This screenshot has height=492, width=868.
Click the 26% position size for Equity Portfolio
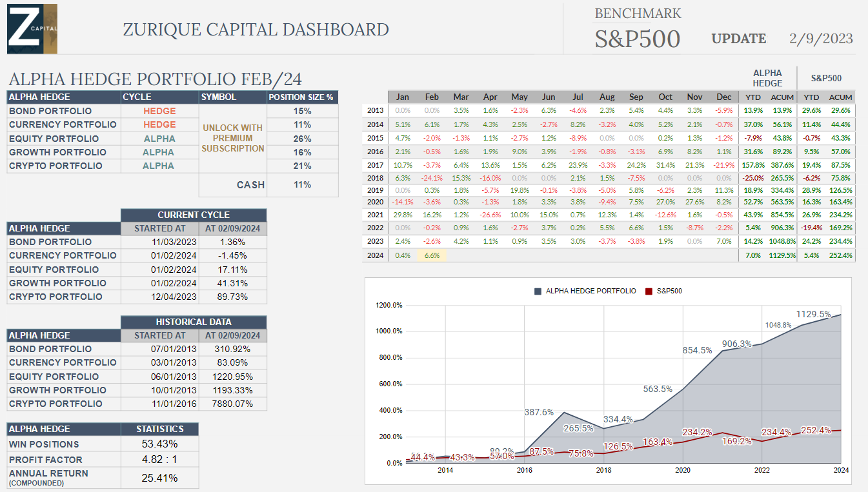pos(302,139)
